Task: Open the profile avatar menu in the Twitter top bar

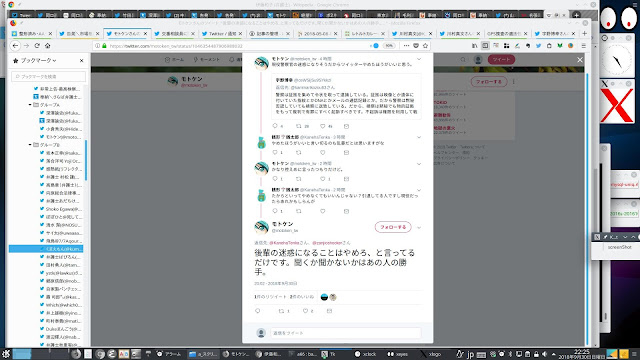Action: coord(478,60)
